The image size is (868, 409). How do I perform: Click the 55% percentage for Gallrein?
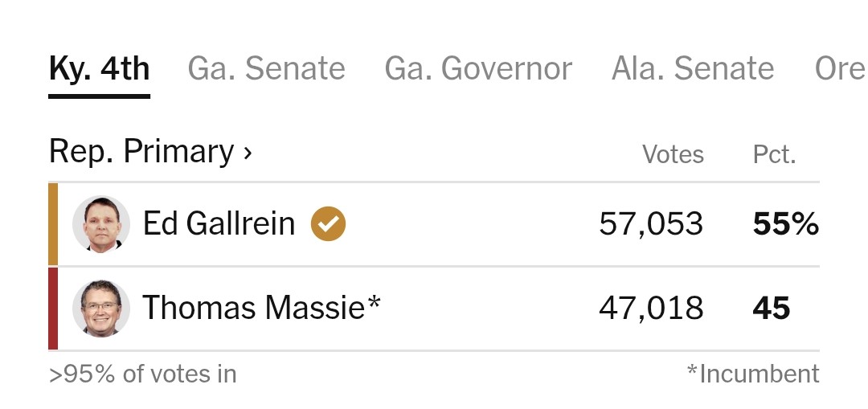point(785,224)
